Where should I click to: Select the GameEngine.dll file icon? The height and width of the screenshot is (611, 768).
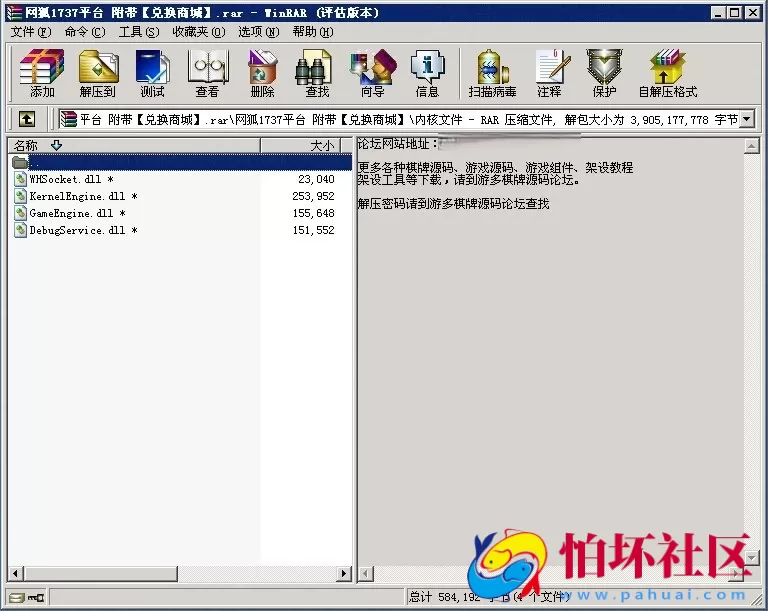[20, 213]
